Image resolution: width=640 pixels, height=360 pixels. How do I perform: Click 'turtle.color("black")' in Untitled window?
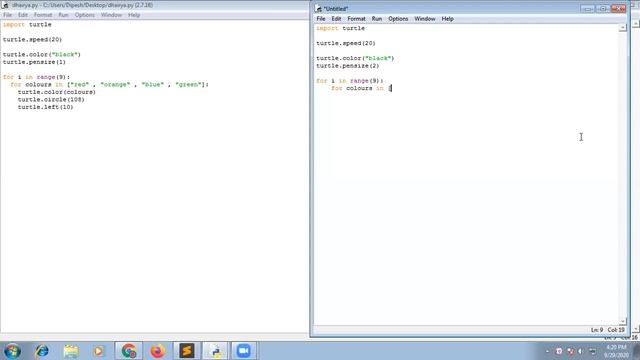(355, 58)
